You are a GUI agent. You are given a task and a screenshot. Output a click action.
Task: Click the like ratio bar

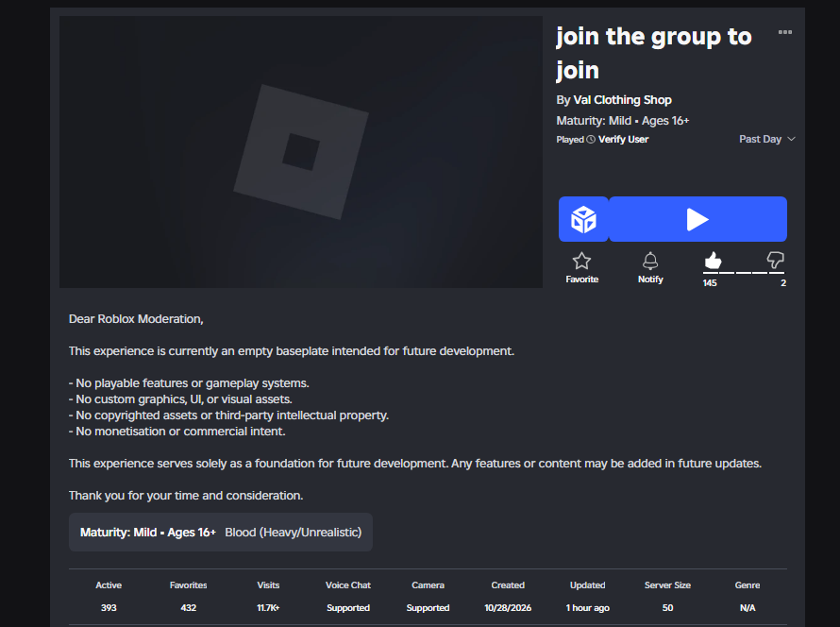pyautogui.click(x=744, y=273)
